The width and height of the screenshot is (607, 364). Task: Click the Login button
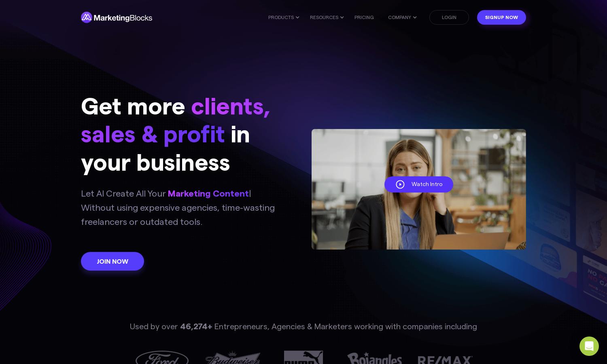pos(449,17)
